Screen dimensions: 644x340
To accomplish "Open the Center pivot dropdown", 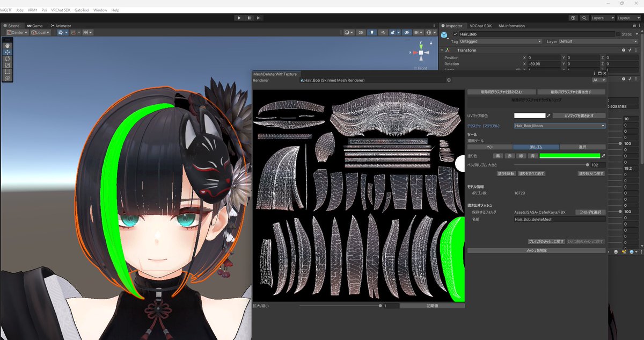I will tap(17, 33).
